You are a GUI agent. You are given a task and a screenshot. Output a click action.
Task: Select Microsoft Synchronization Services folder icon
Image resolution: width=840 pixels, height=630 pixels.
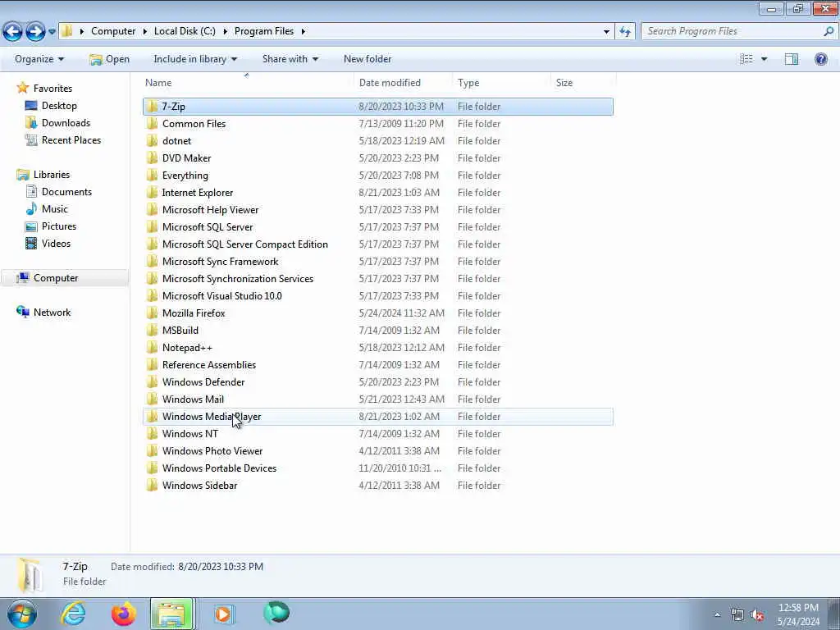(x=152, y=279)
